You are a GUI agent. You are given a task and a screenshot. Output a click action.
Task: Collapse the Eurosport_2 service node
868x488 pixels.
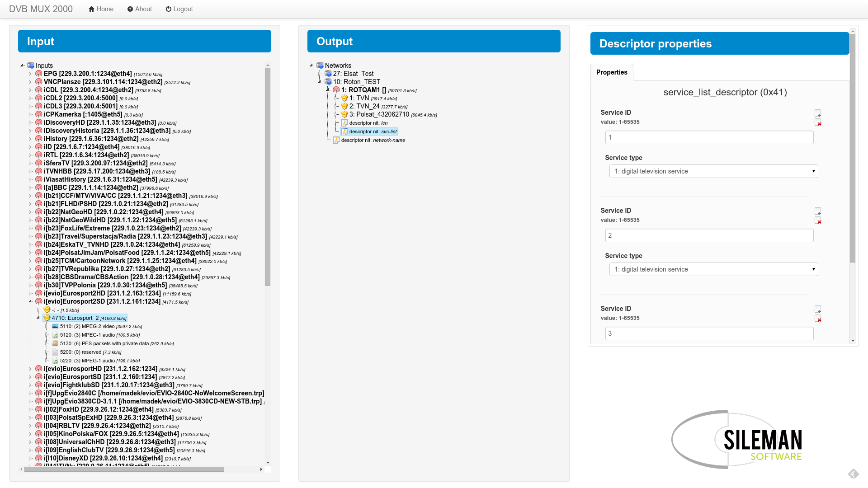pyautogui.click(x=38, y=318)
